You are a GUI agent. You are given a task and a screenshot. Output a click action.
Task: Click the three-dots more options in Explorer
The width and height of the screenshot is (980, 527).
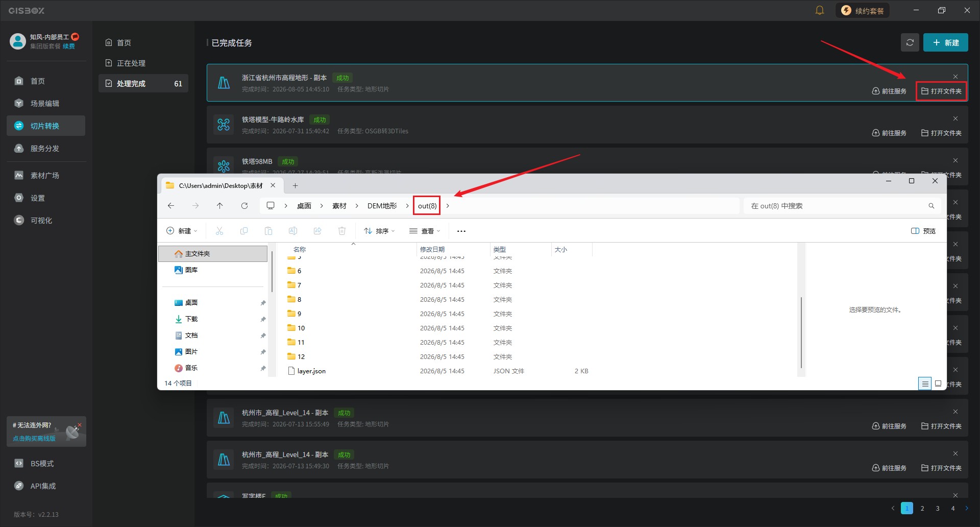coord(461,231)
